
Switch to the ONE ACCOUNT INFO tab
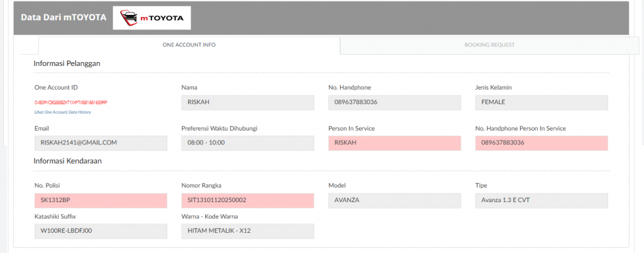point(189,45)
